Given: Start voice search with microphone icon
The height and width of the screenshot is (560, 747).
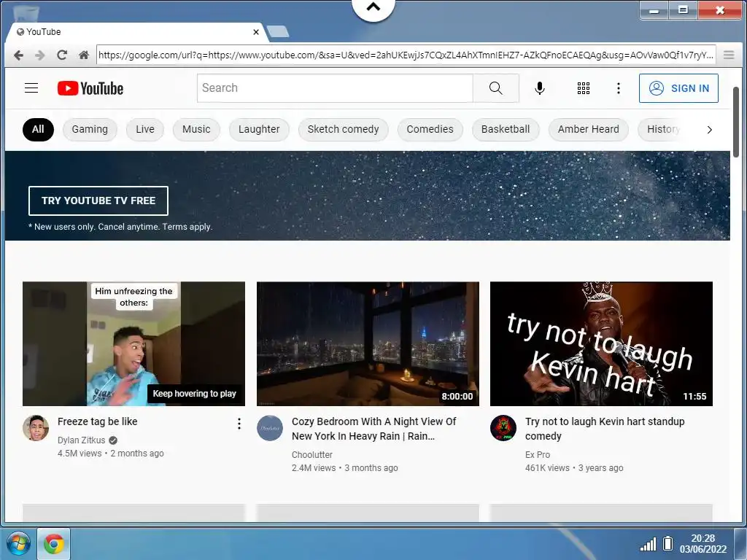Looking at the screenshot, I should (x=539, y=88).
